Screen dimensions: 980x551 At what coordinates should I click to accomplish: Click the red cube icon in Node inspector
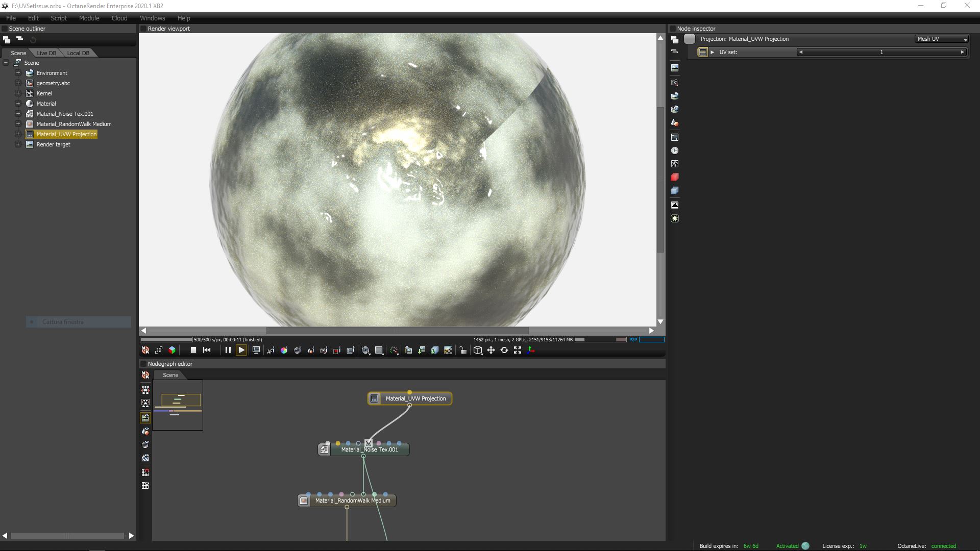[x=675, y=177]
